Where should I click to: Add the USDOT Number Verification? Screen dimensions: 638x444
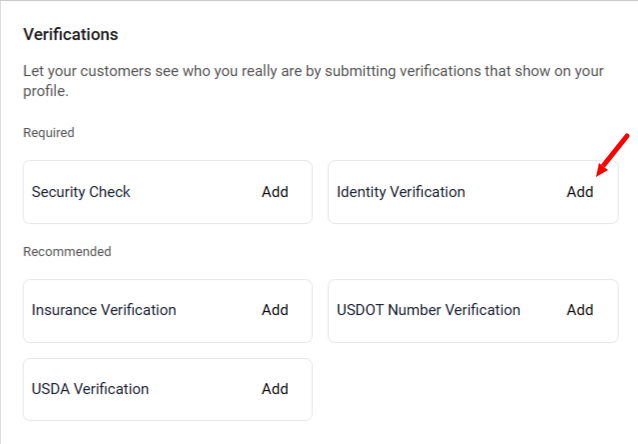coord(580,310)
